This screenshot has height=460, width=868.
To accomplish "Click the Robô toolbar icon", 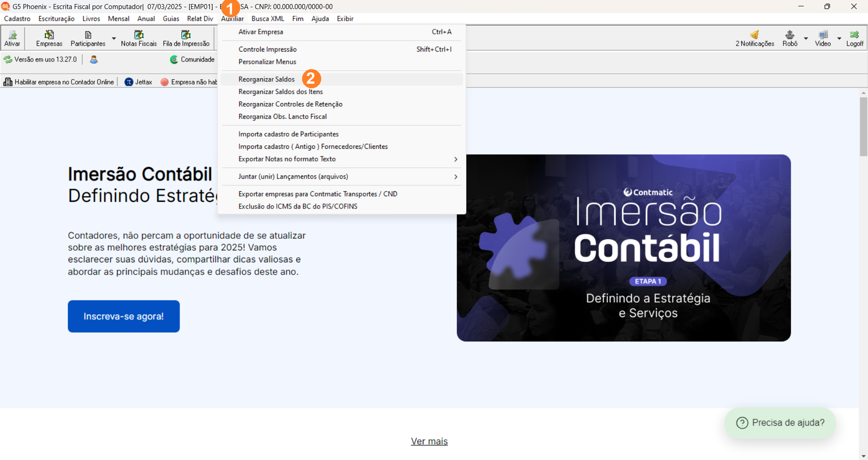I will 790,38.
